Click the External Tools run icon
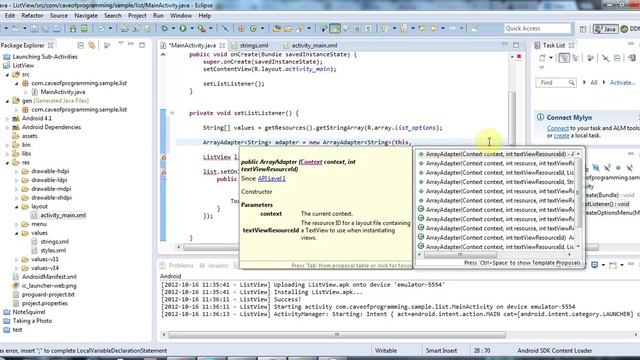This screenshot has height=360, width=640. pyautogui.click(x=201, y=28)
